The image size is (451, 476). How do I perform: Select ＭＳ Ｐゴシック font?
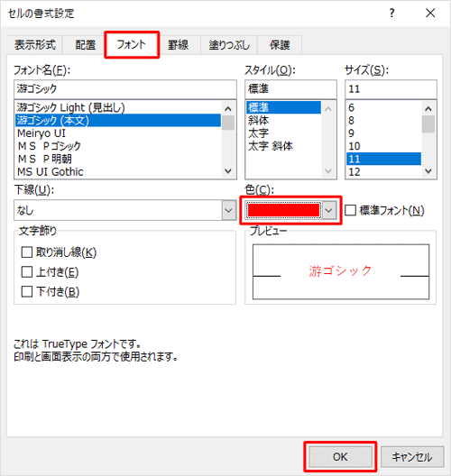point(118,146)
